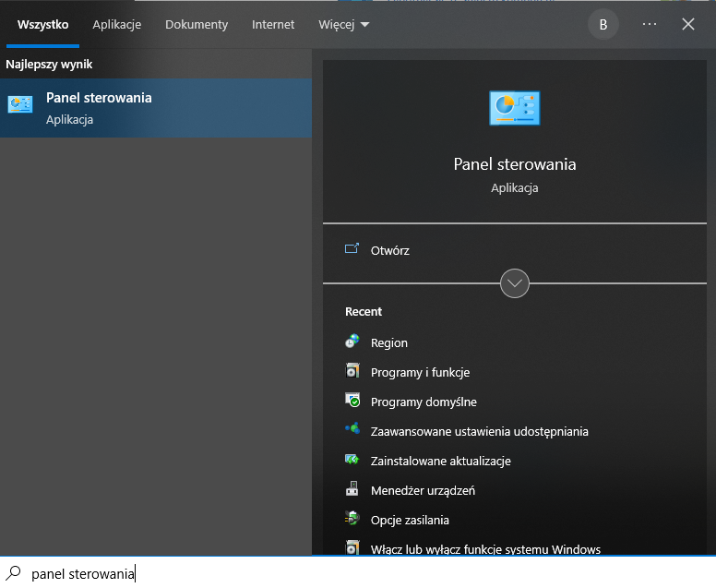This screenshot has height=588, width=716.
Task: Switch to the Aplikacje tab
Action: click(116, 25)
